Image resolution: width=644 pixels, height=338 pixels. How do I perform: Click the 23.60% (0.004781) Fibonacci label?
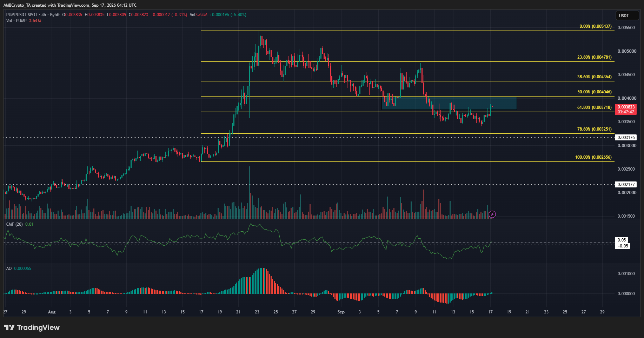click(594, 57)
